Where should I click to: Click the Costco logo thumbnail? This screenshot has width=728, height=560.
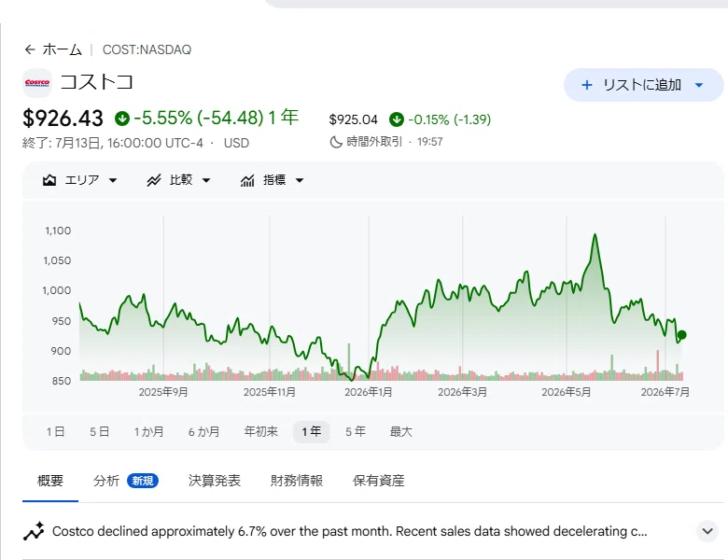pyautogui.click(x=37, y=83)
